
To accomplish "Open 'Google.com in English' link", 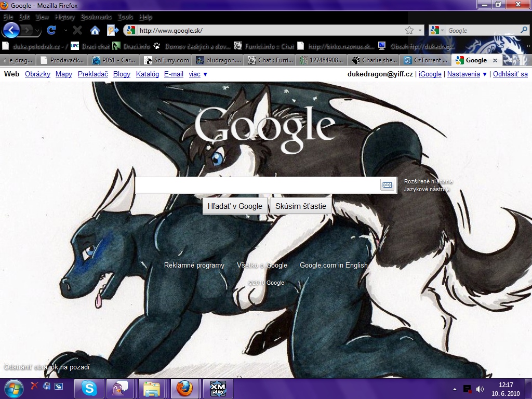I will click(334, 265).
